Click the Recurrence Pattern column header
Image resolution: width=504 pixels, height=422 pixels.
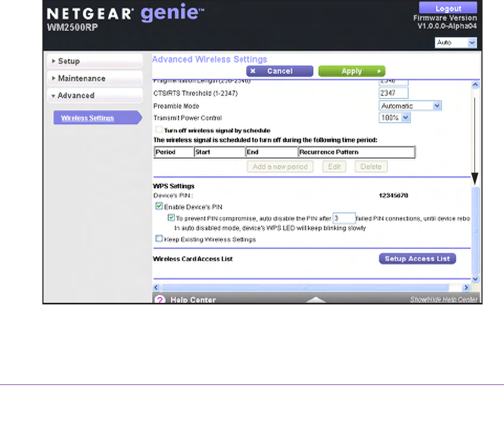(x=356, y=152)
